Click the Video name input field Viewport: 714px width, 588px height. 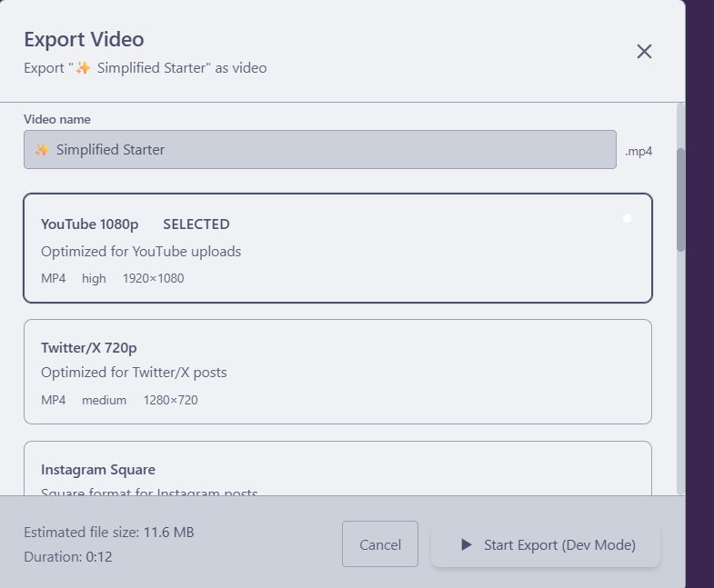(x=319, y=150)
